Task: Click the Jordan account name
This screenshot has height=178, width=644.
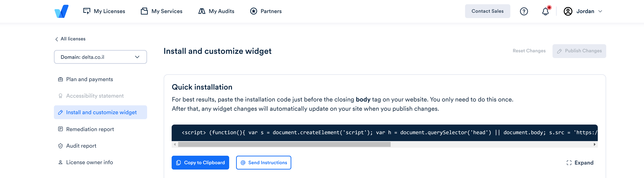Action: [585, 11]
